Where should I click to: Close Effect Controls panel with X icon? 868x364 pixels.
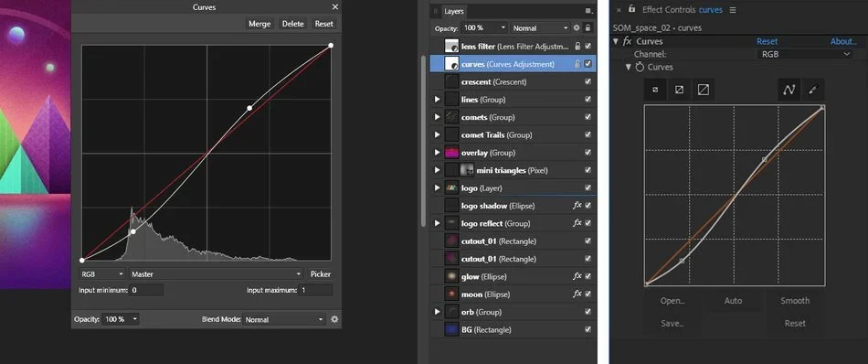click(619, 10)
